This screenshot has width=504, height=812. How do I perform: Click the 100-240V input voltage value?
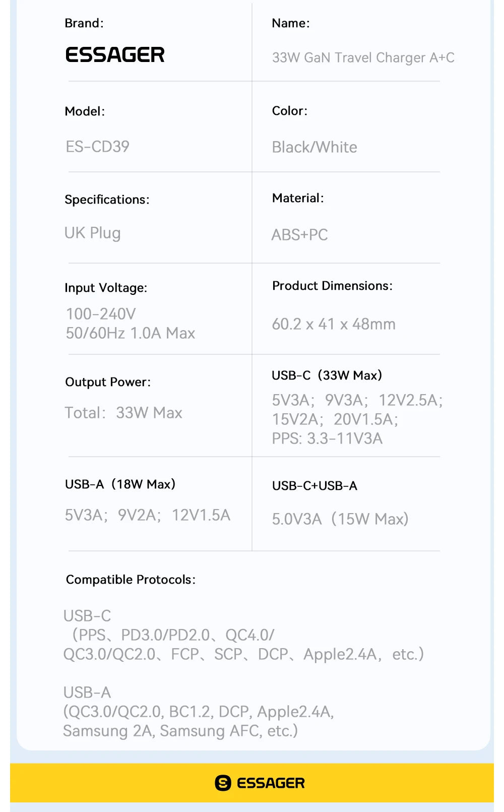coord(101,314)
